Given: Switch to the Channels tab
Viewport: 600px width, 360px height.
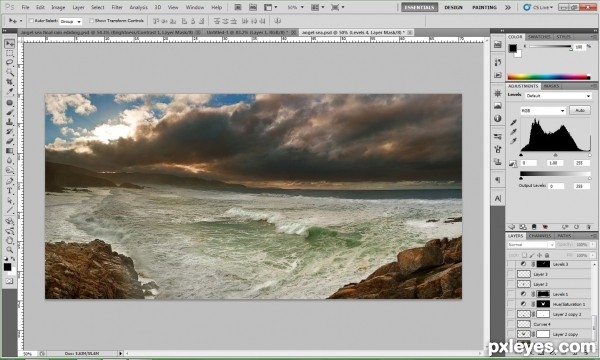Looking at the screenshot, I should (540, 236).
